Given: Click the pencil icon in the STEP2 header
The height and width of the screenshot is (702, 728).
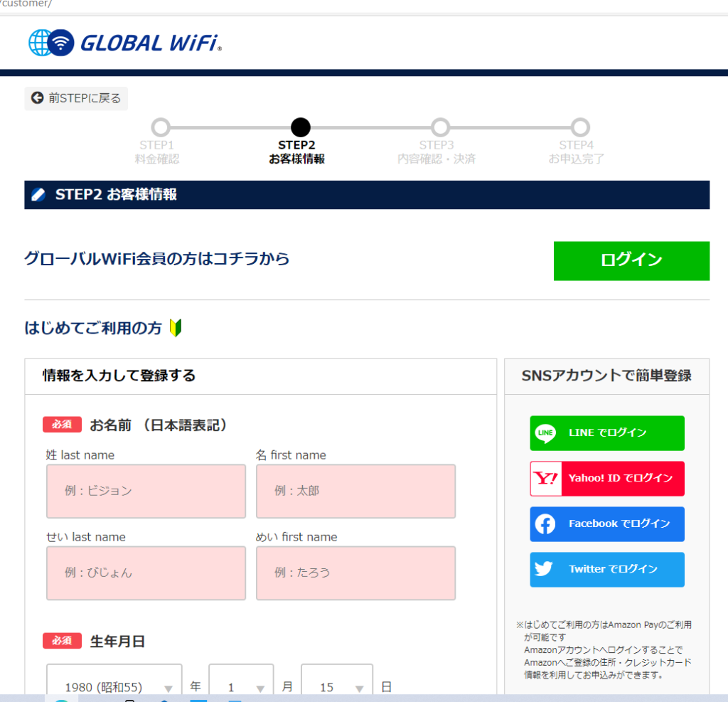Looking at the screenshot, I should [38, 195].
